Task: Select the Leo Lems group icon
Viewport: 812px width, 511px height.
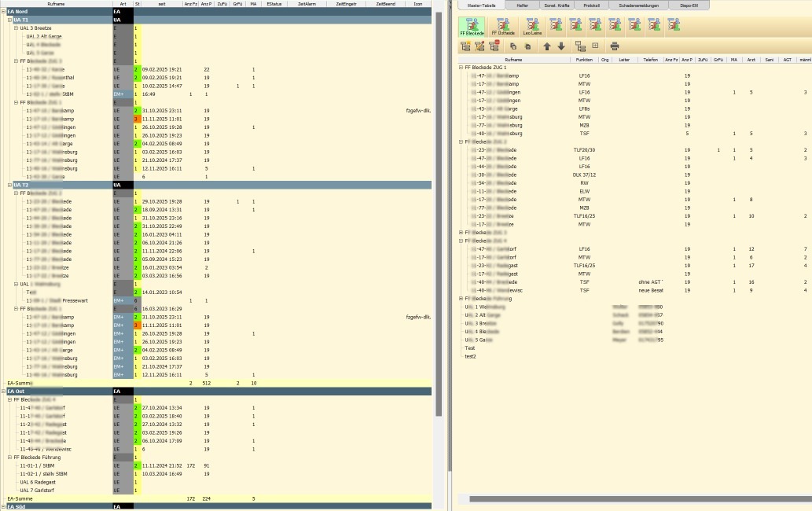Action: pos(533,26)
